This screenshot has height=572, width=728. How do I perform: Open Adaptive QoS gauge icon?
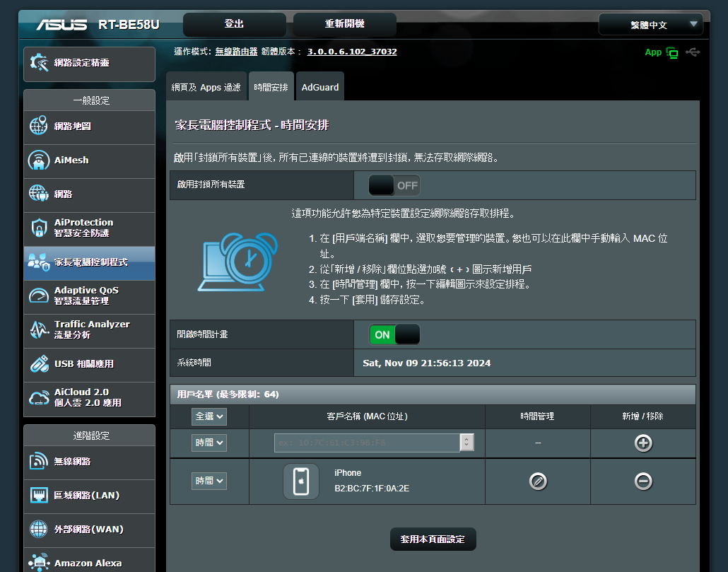click(x=39, y=296)
